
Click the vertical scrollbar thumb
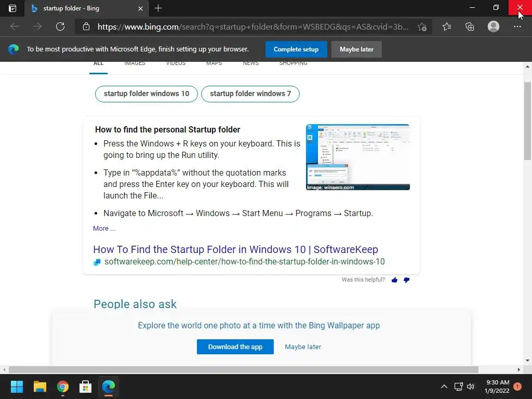(x=527, y=121)
